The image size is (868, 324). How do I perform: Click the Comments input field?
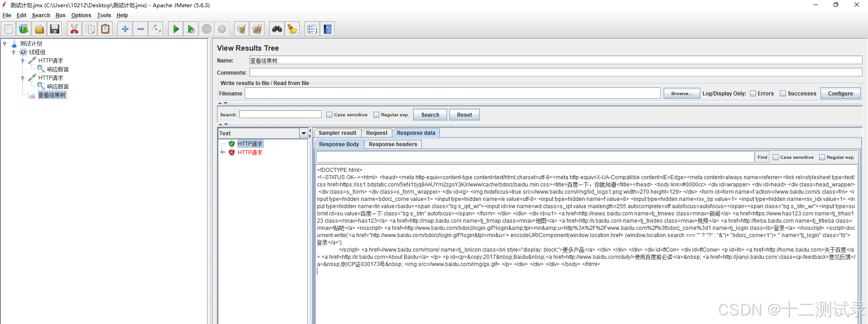[x=556, y=72]
